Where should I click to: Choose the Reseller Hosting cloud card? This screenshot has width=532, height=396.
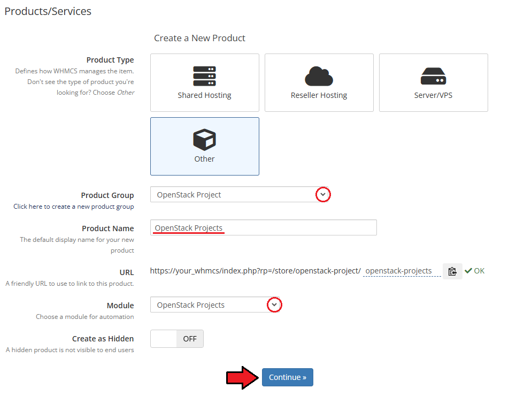319,82
